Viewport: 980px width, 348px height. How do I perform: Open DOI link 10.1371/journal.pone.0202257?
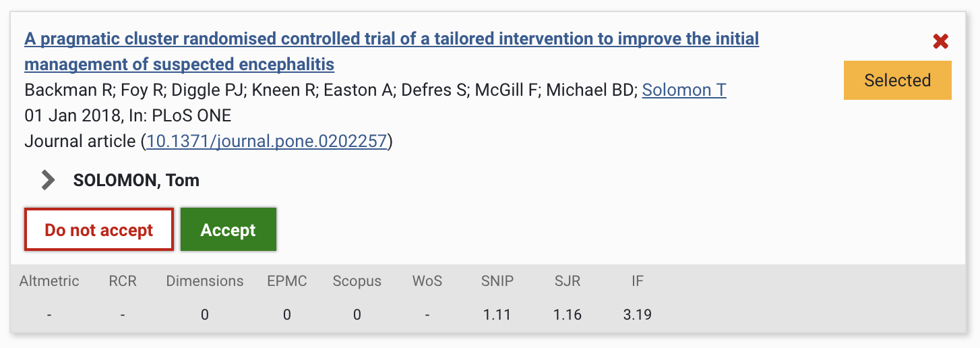coord(267,142)
